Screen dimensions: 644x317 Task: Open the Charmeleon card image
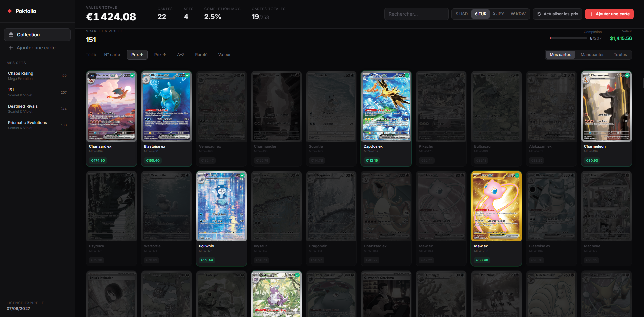(606, 106)
